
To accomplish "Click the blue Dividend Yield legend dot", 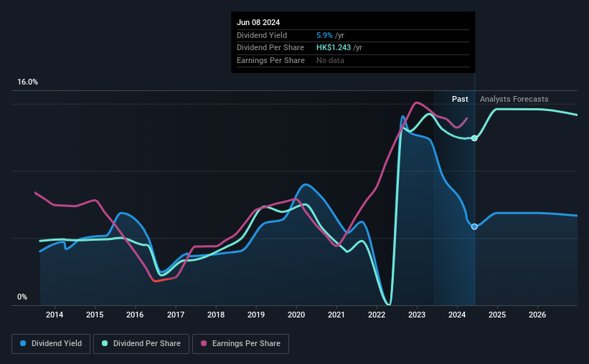I will point(23,343).
